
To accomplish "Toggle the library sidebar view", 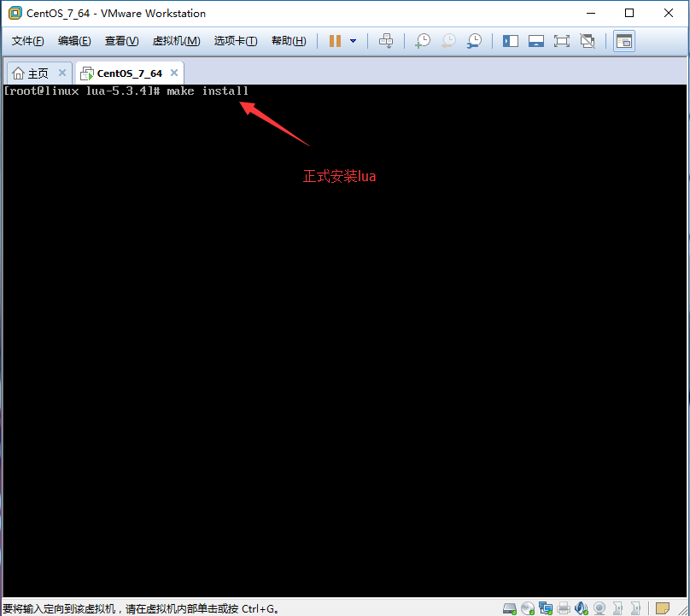I will pyautogui.click(x=511, y=41).
